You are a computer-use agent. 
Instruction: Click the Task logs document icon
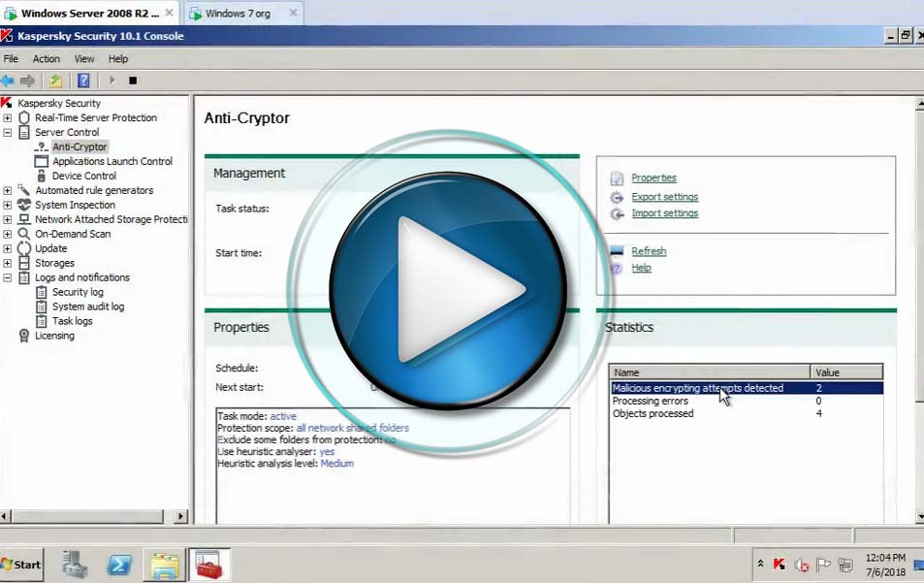tap(42, 321)
